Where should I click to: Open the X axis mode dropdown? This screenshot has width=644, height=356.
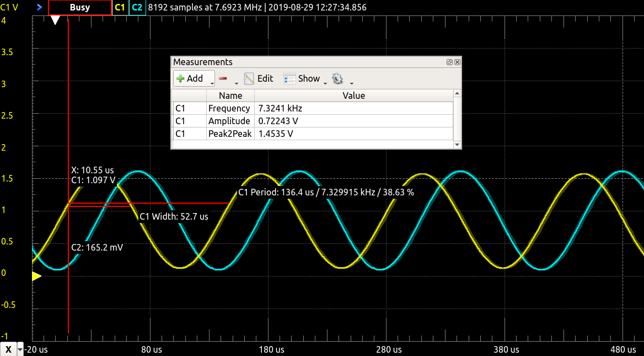[20, 349]
